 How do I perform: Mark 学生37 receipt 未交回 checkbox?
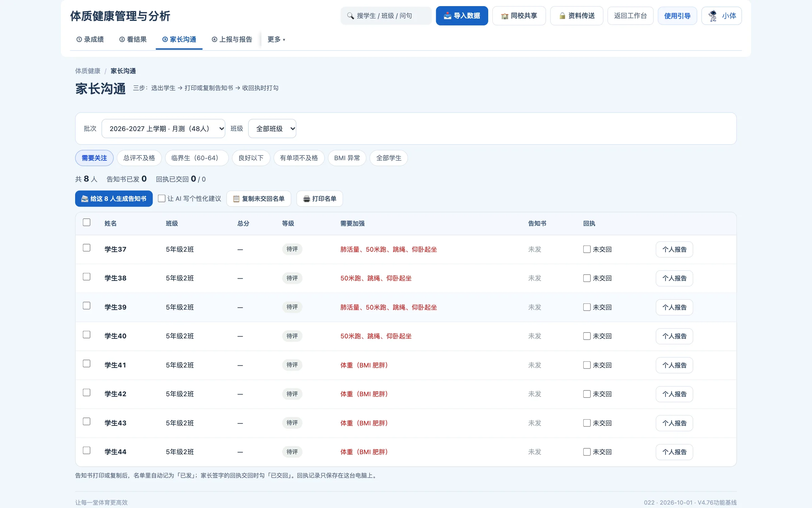pyautogui.click(x=587, y=249)
